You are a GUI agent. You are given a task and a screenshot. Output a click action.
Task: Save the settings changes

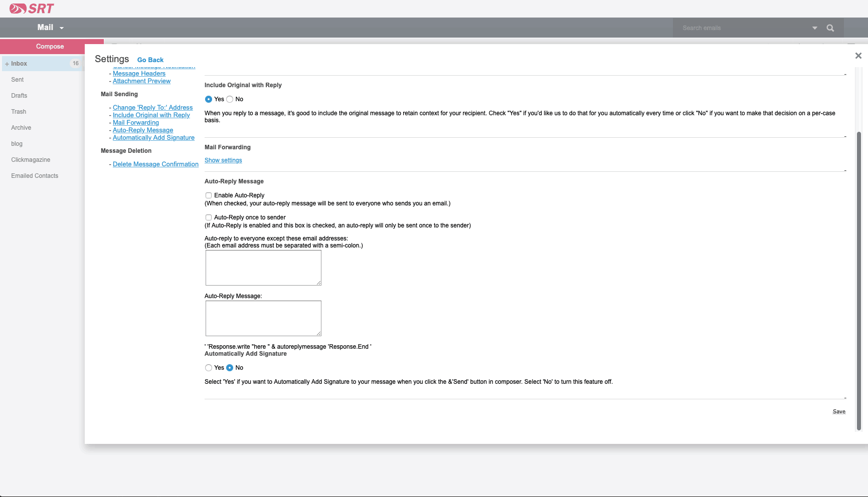839,411
